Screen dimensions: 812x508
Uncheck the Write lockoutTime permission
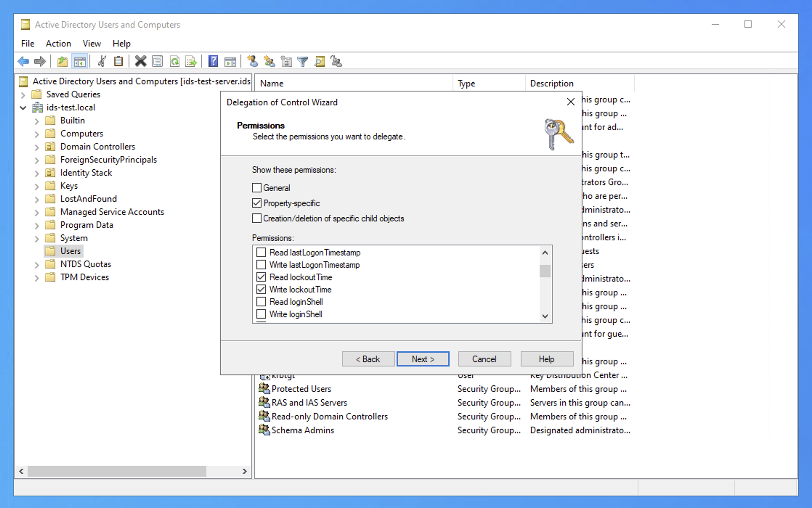coord(261,289)
